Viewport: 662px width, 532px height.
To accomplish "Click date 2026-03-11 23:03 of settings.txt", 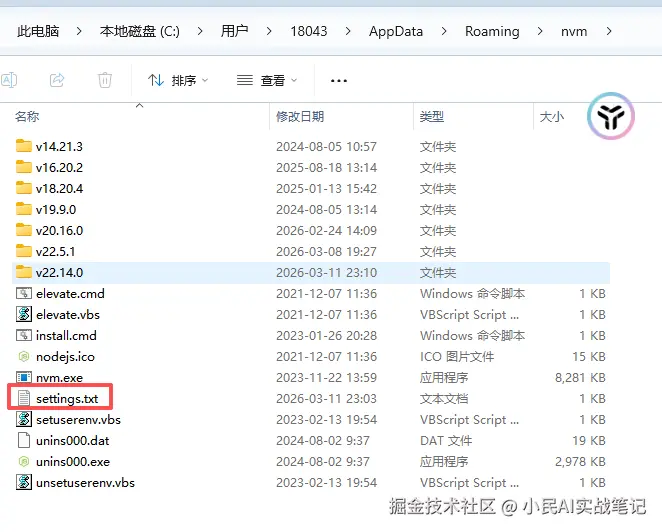I will [326, 399].
